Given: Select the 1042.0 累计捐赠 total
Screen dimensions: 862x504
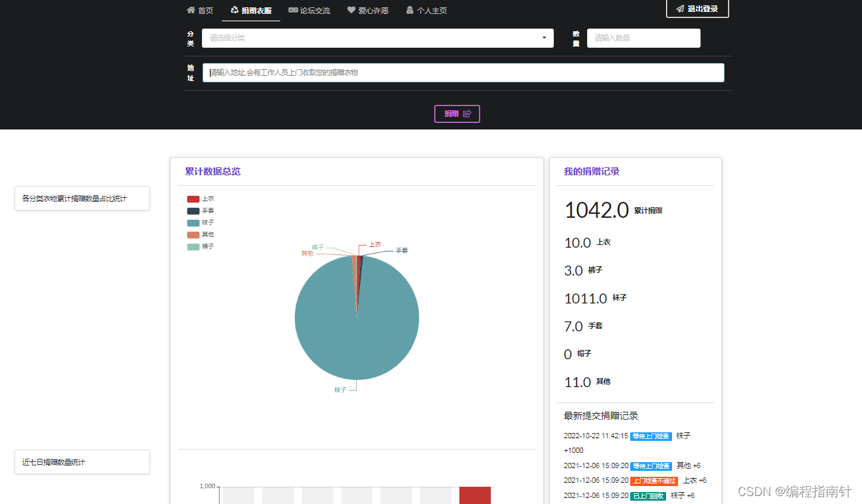Looking at the screenshot, I should click(613, 210).
